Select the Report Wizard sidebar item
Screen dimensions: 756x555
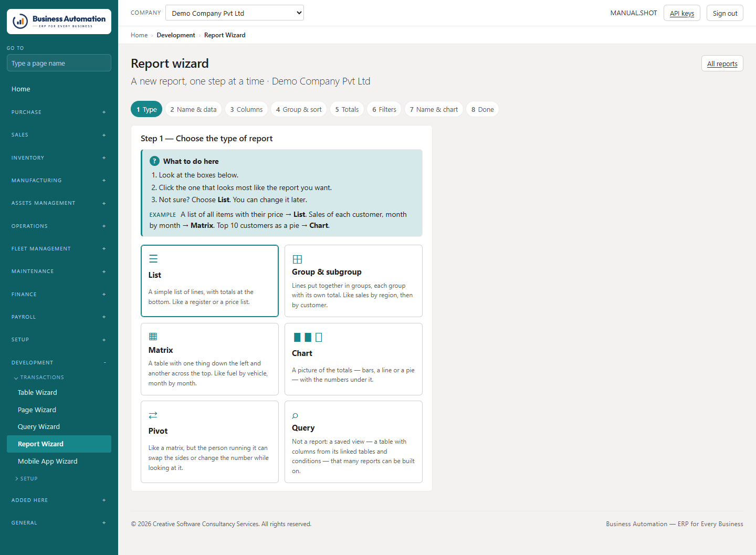coord(59,444)
